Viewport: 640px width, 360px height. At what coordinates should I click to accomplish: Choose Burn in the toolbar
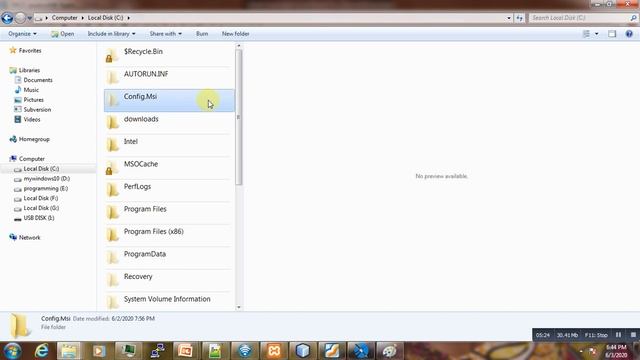click(x=202, y=34)
